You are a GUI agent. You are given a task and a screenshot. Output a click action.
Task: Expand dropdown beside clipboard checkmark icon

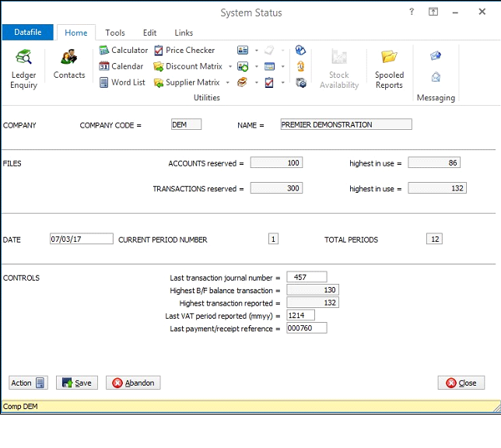click(x=282, y=82)
